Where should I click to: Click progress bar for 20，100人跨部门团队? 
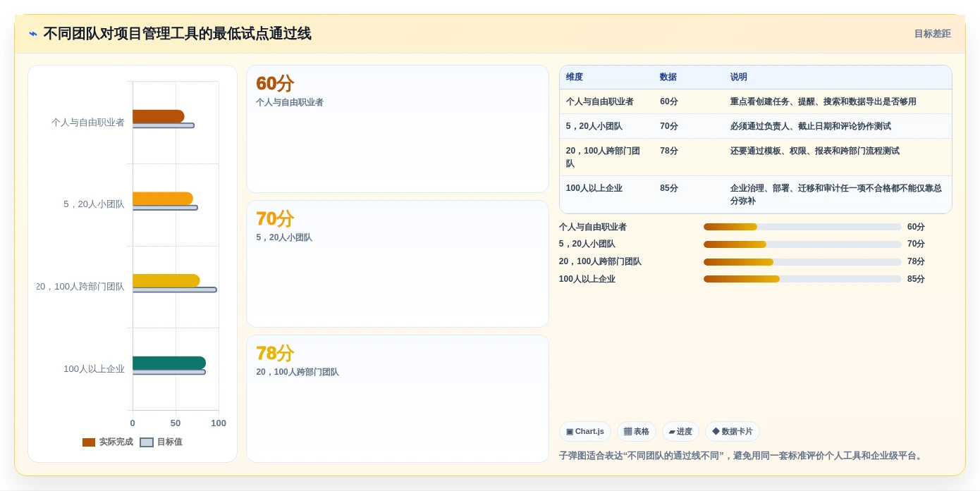point(802,262)
